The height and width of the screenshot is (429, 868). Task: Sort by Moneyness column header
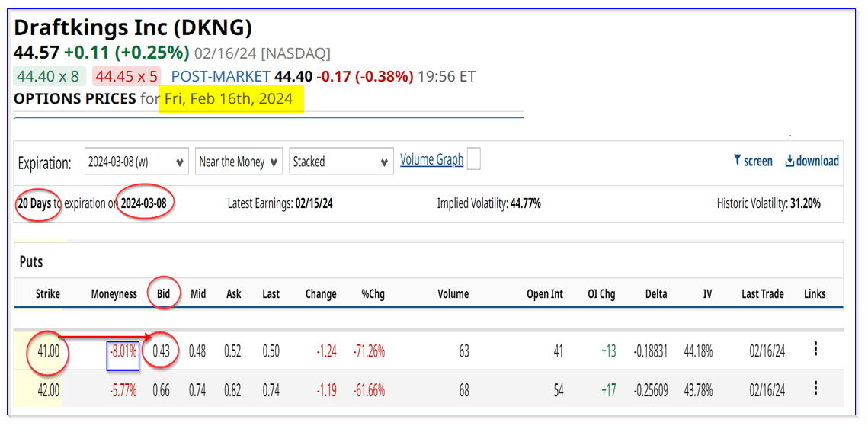114,294
